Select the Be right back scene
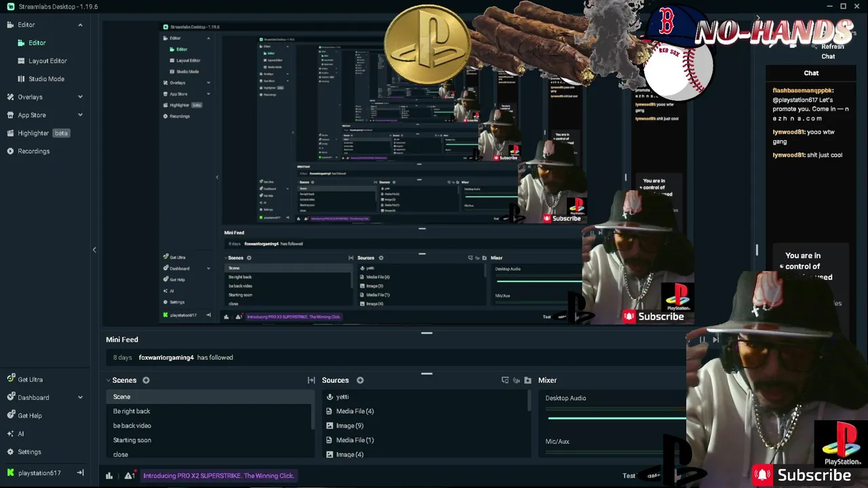 click(x=210, y=411)
